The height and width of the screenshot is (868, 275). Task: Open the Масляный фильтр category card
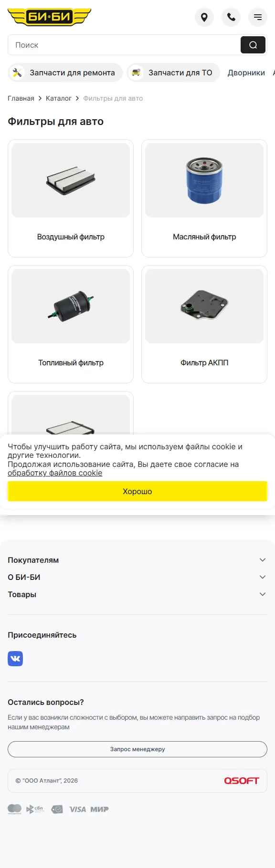point(204,198)
